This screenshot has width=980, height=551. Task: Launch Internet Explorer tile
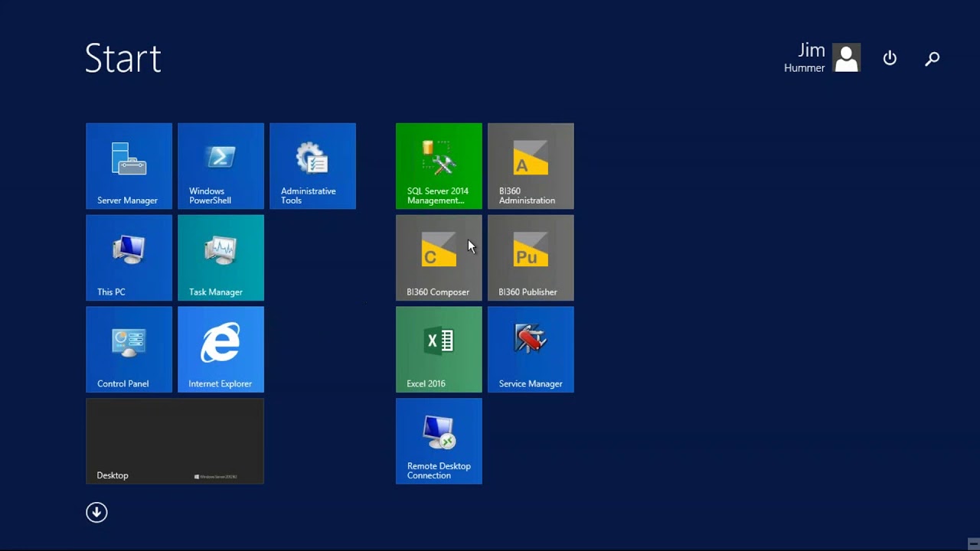point(220,350)
